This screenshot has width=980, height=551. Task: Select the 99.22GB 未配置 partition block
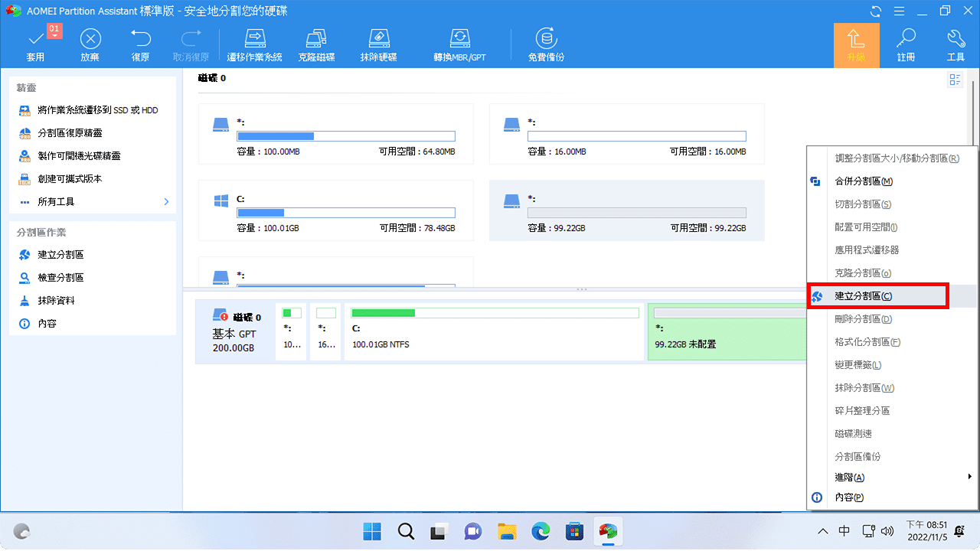coord(726,331)
